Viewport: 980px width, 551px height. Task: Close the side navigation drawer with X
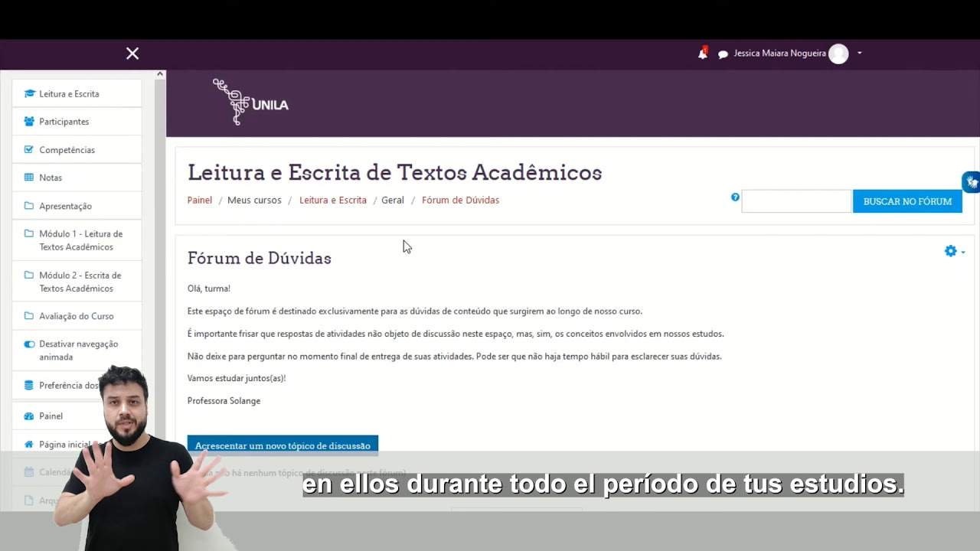[132, 53]
